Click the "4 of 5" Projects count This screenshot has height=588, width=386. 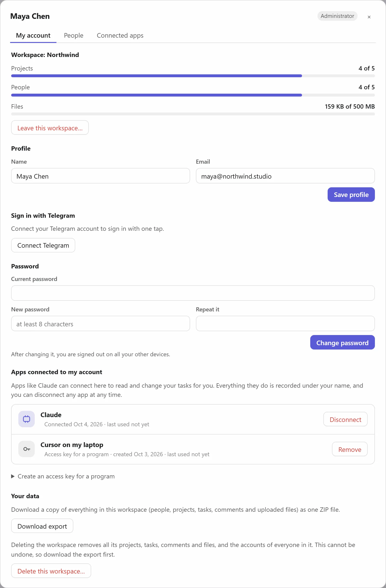[x=366, y=68]
